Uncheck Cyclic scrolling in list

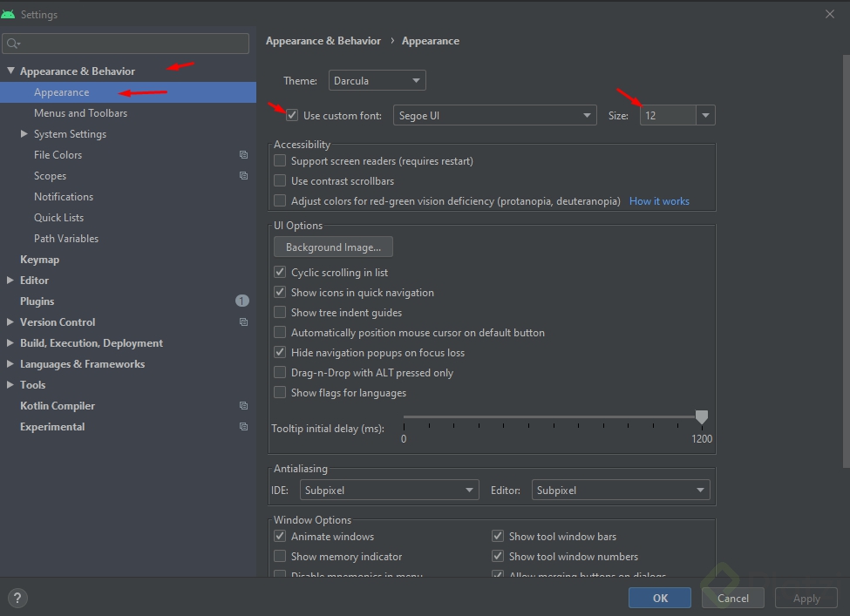click(280, 272)
